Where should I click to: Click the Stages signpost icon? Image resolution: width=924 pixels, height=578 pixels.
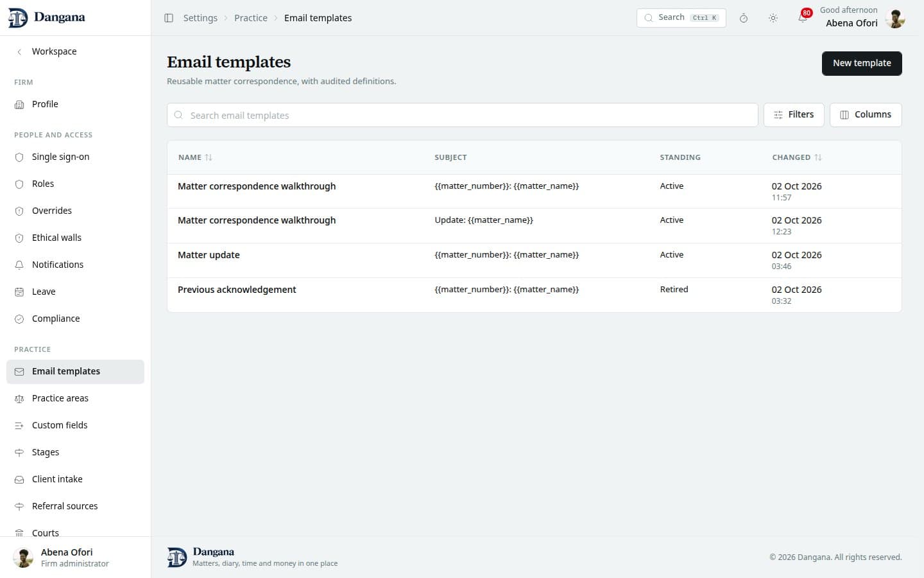(x=19, y=452)
